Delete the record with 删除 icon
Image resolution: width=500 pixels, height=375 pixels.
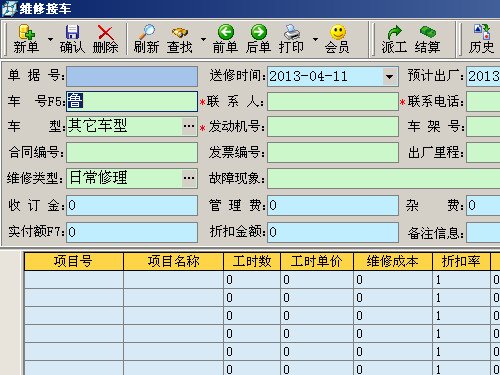point(105,39)
